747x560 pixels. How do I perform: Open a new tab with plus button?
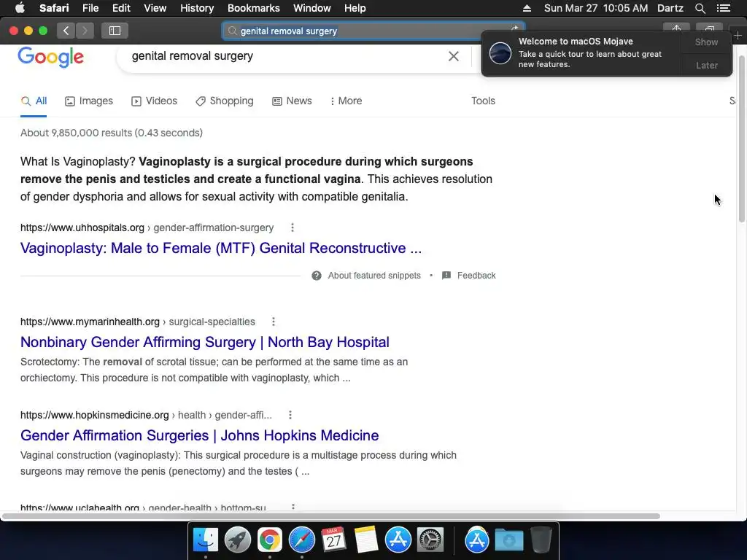coord(738,35)
